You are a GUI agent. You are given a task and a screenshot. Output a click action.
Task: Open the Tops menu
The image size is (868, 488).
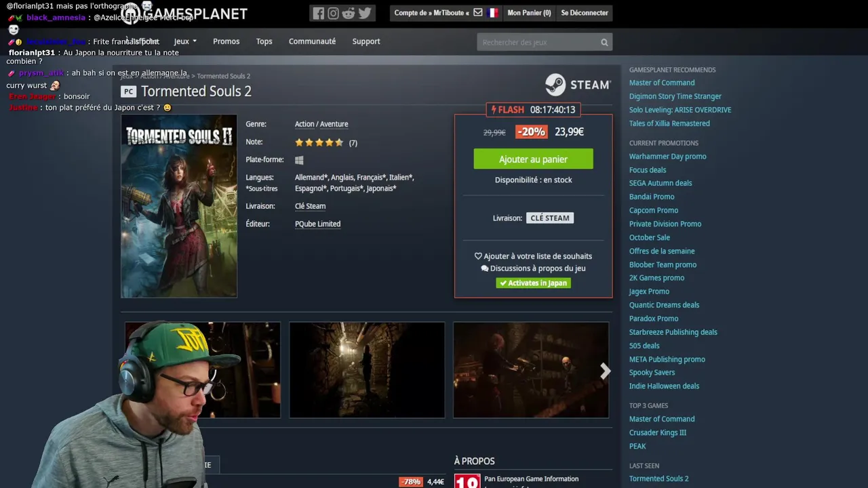click(x=264, y=41)
